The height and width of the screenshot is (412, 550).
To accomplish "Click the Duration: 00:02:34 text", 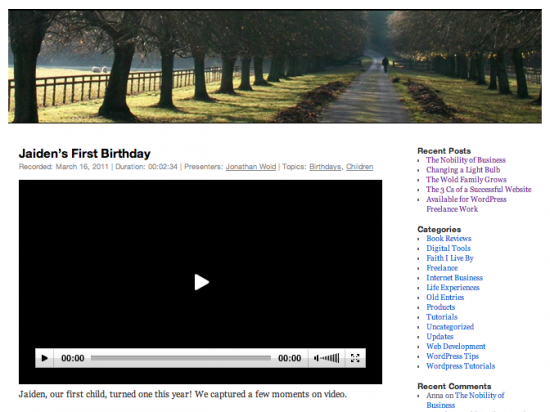I will click(x=146, y=167).
